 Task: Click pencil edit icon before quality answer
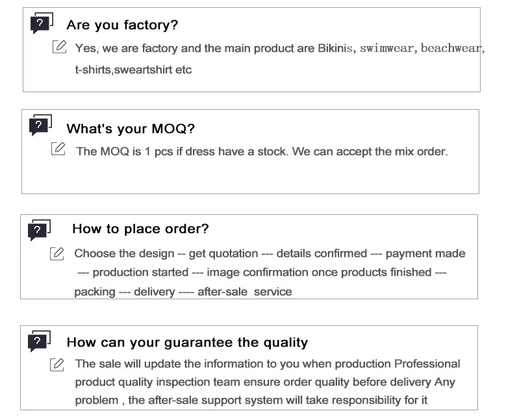pos(58,364)
